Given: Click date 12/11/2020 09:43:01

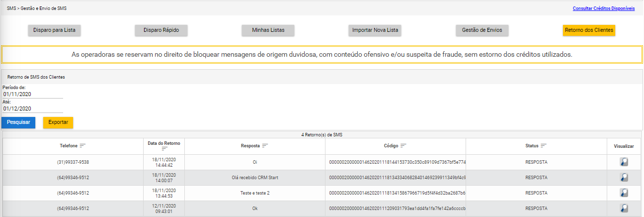Looking at the screenshot, I should 164,208.
